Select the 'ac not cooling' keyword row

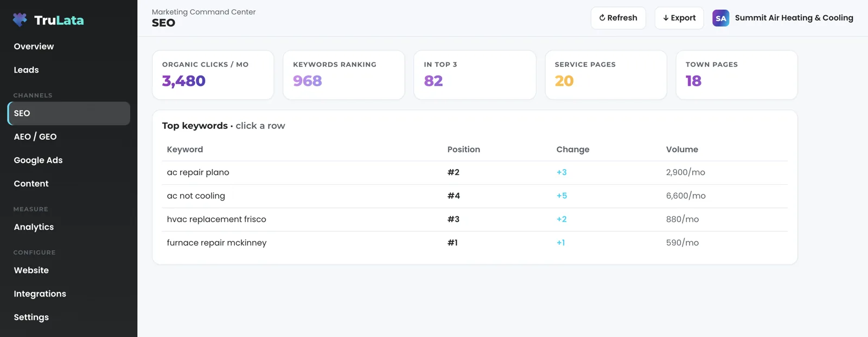click(475, 196)
